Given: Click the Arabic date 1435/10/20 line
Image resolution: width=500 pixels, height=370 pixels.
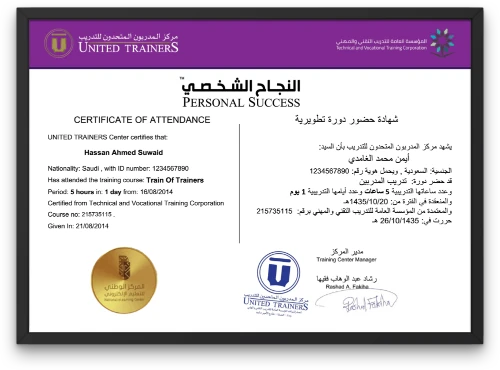Looking at the screenshot, I should [398, 201].
